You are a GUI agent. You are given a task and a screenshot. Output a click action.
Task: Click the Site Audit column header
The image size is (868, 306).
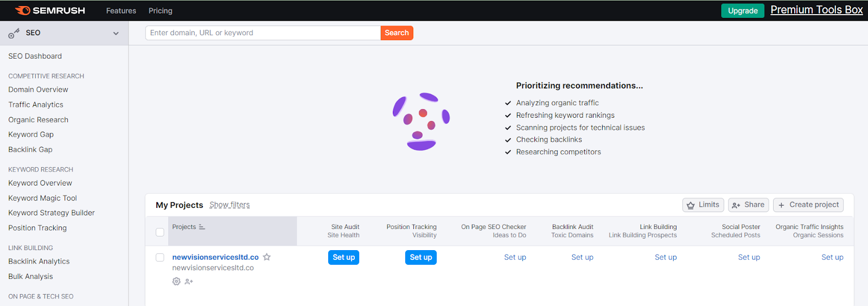(x=345, y=227)
